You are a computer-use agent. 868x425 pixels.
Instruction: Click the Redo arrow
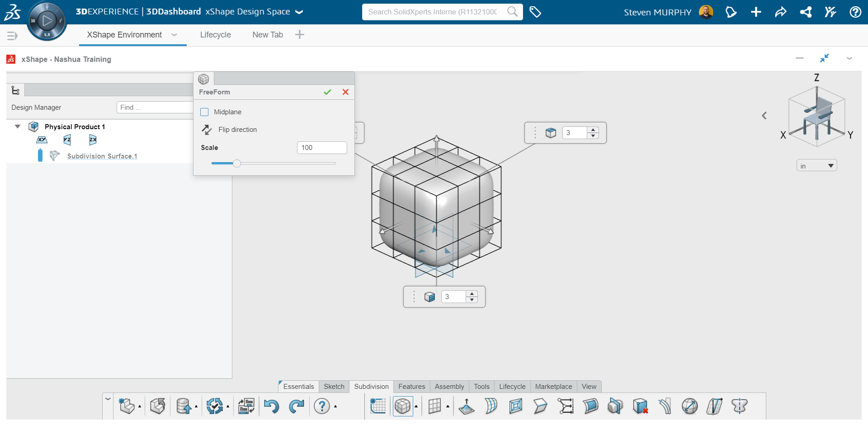click(297, 406)
